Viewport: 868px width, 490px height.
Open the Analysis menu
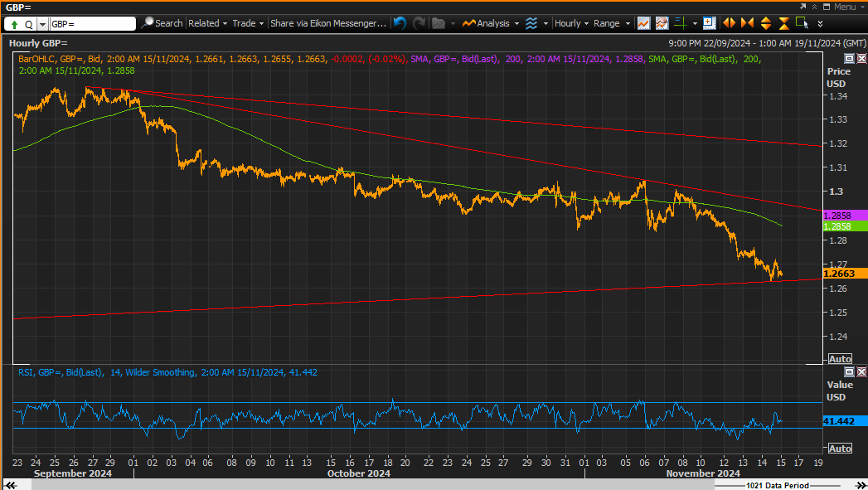point(491,23)
